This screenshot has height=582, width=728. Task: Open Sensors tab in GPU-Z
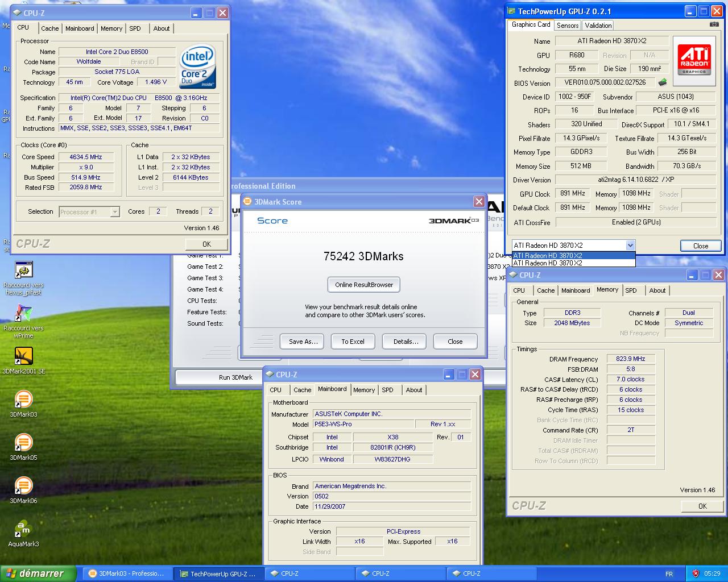coord(568,25)
